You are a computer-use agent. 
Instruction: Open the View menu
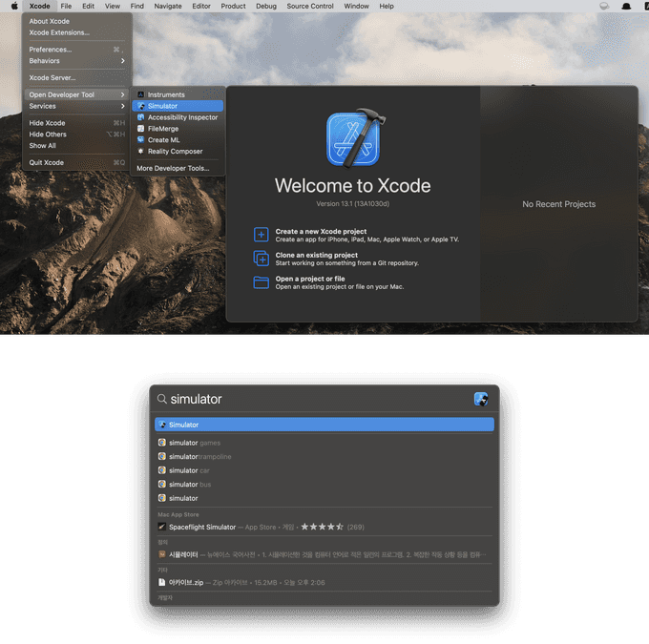[113, 6]
